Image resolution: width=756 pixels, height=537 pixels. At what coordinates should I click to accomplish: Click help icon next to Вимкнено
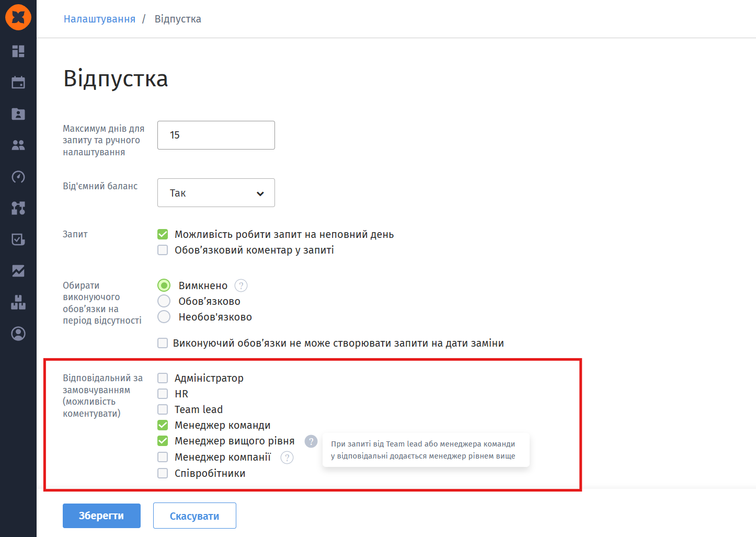(x=241, y=285)
